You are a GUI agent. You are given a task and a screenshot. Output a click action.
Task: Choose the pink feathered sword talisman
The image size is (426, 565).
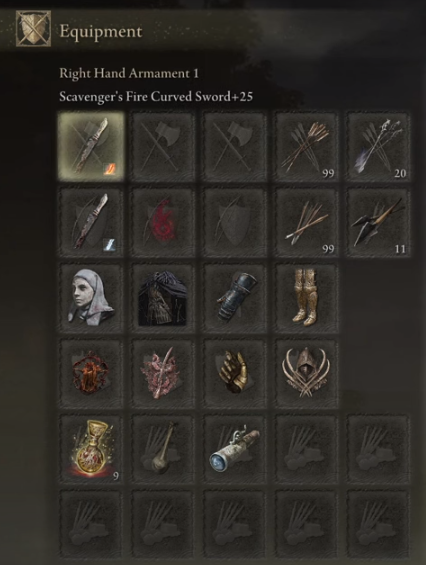tap(163, 373)
